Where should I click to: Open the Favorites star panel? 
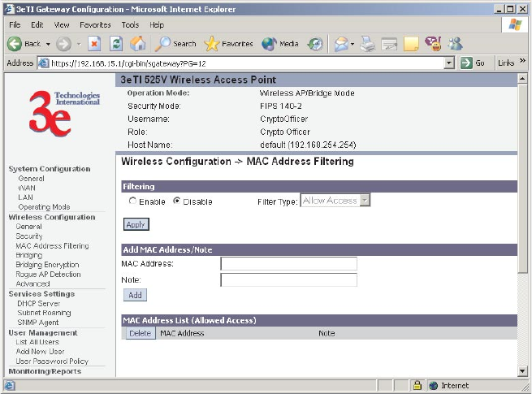[212, 44]
